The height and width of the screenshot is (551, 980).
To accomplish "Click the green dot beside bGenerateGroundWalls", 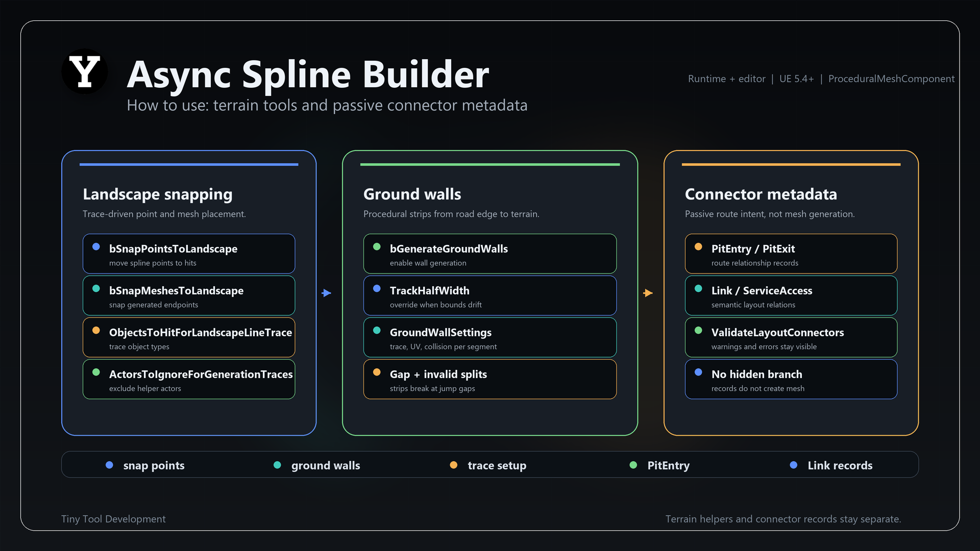I will click(x=377, y=246).
